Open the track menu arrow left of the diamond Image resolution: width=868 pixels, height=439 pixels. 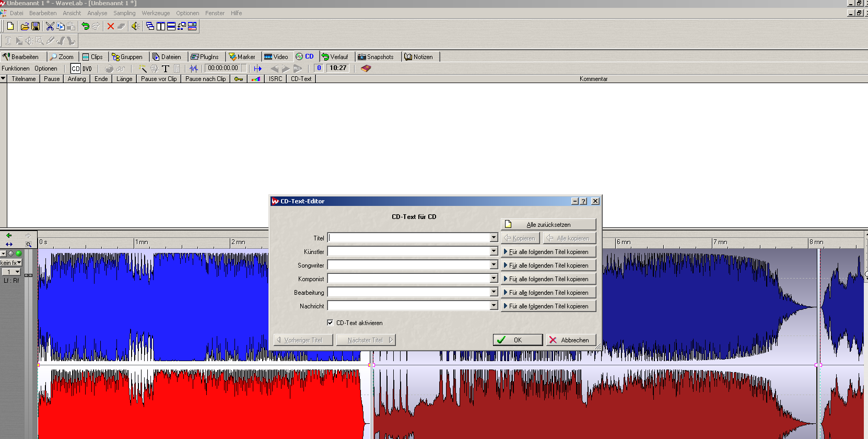coord(3,253)
